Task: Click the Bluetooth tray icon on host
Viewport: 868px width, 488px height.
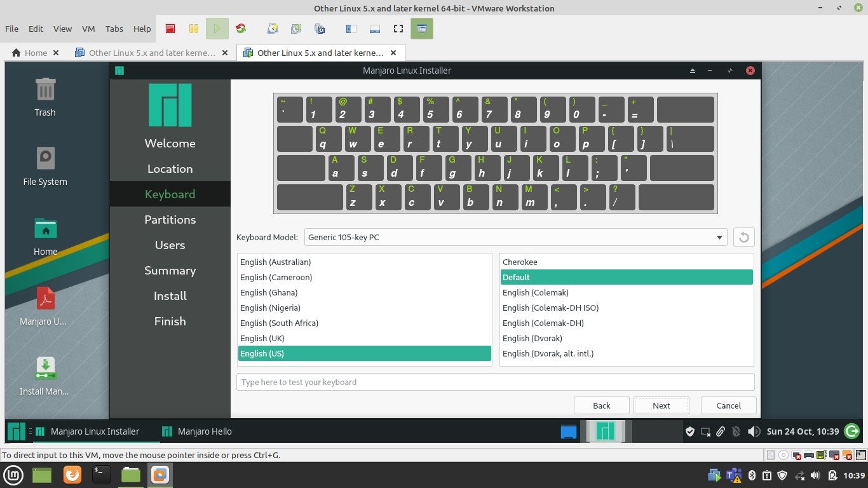Action: 750,475
